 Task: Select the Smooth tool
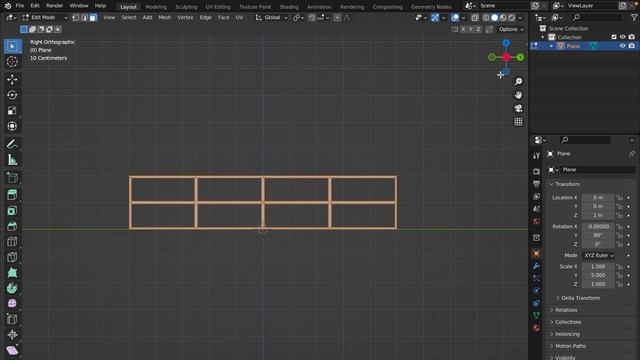[12, 304]
